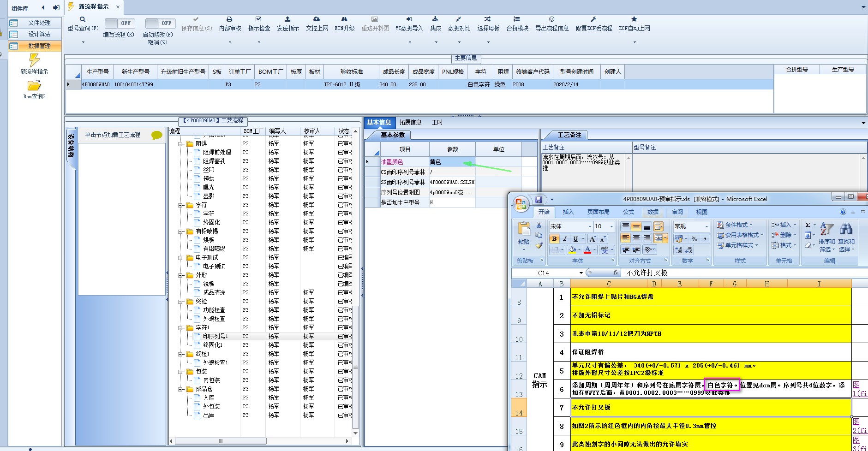Open Excel 公式 ribbon tab

tap(629, 212)
